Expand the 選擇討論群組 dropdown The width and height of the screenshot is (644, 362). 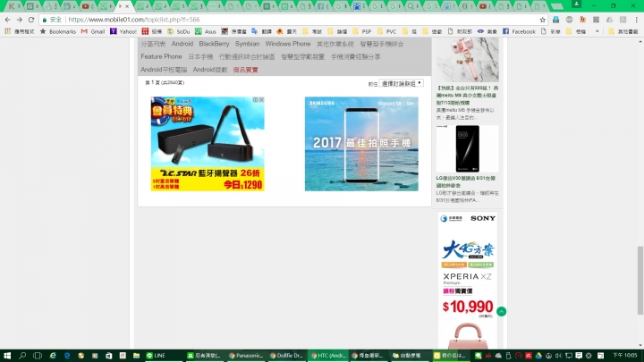coord(401,83)
